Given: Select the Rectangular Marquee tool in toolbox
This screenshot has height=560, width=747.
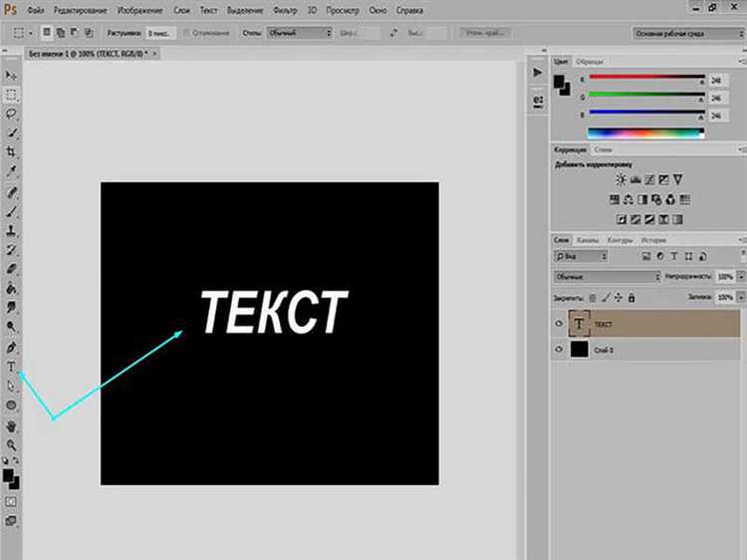Looking at the screenshot, I should (11, 95).
